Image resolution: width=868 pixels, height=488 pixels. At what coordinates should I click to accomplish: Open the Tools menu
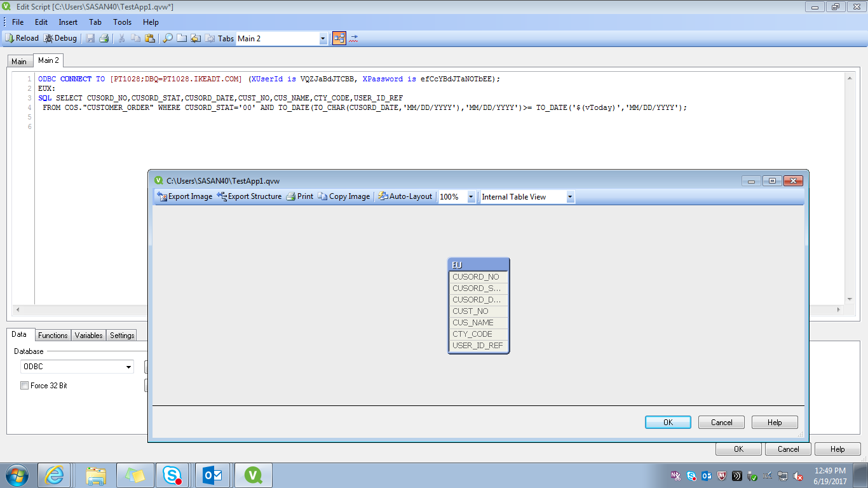123,22
